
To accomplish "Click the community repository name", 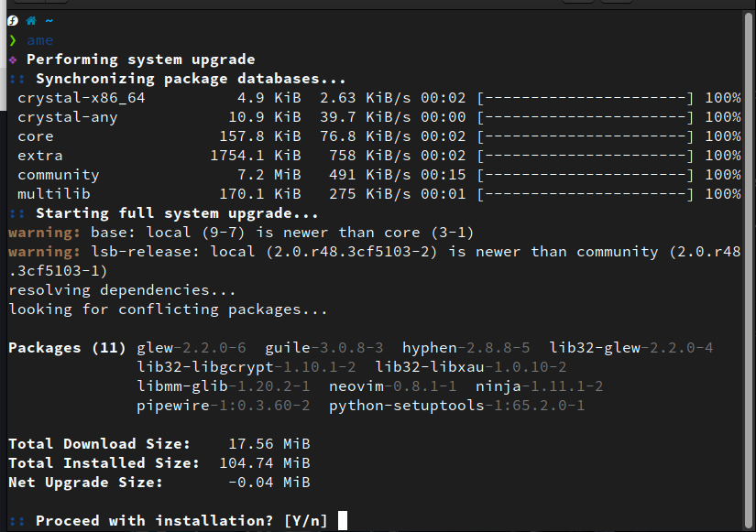I will (x=59, y=176).
